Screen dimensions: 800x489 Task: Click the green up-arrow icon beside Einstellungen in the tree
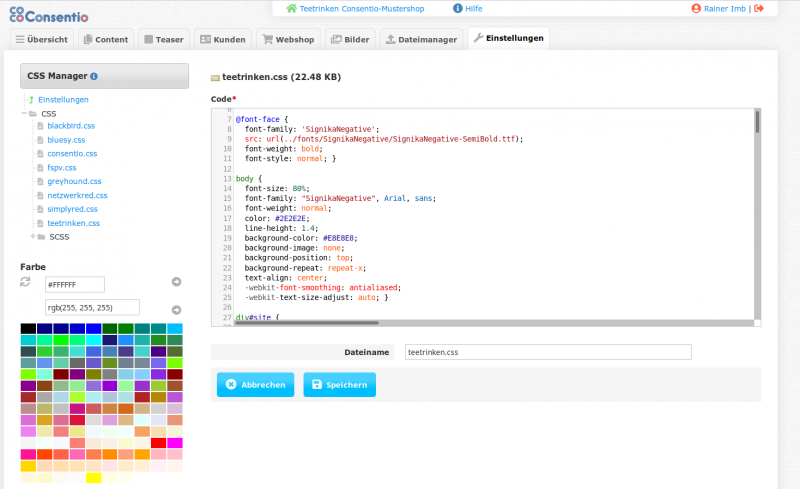pyautogui.click(x=31, y=100)
